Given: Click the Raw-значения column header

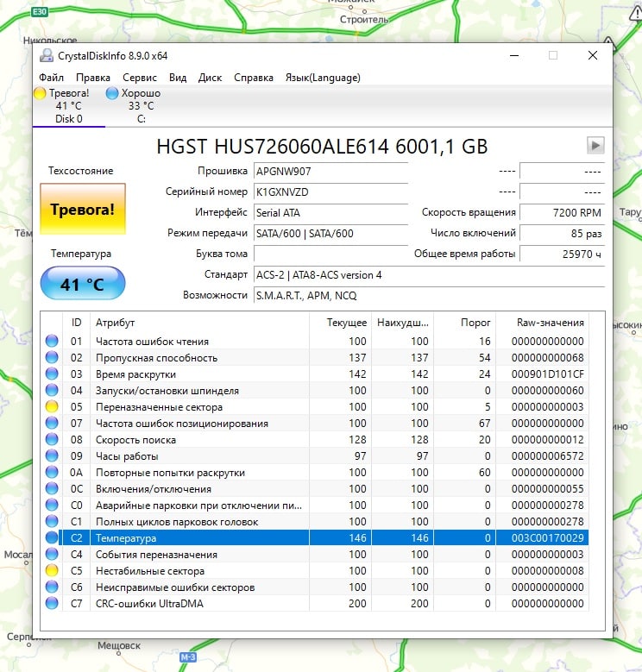Looking at the screenshot, I should (542, 323).
